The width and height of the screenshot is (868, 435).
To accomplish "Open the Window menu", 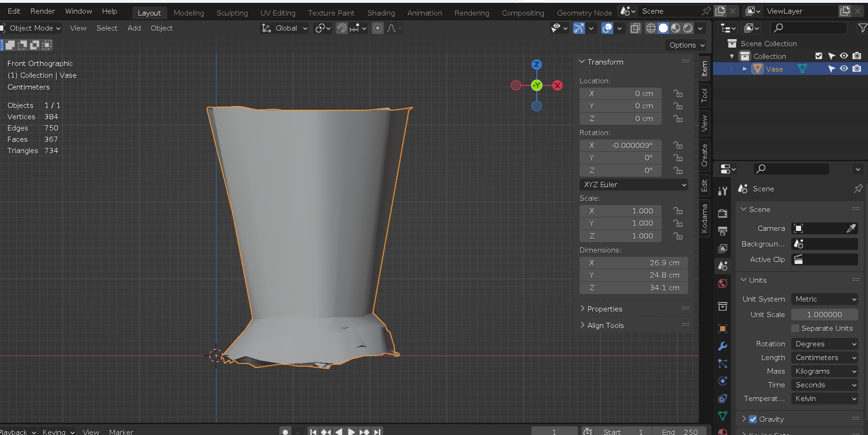I will pyautogui.click(x=79, y=11).
